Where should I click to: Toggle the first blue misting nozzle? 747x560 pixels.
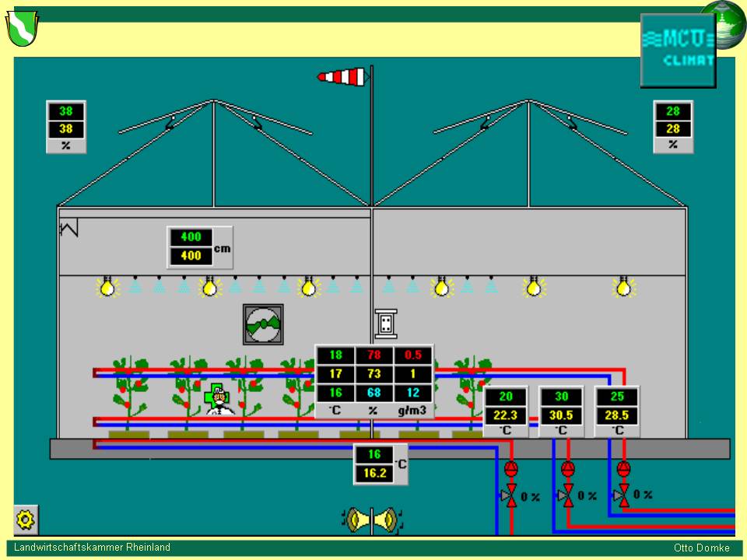tap(135, 286)
